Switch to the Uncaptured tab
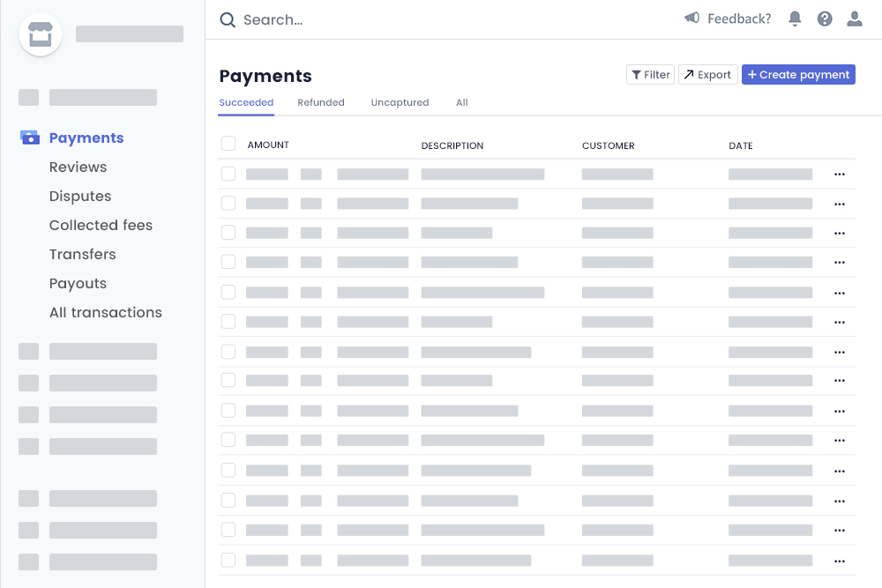The width and height of the screenshot is (882, 588). [x=400, y=102]
